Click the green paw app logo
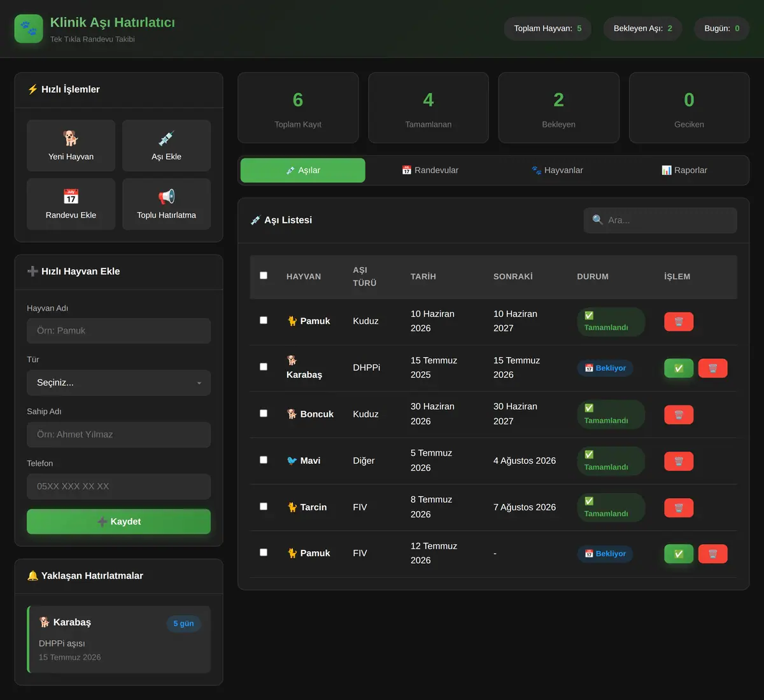 pos(29,29)
